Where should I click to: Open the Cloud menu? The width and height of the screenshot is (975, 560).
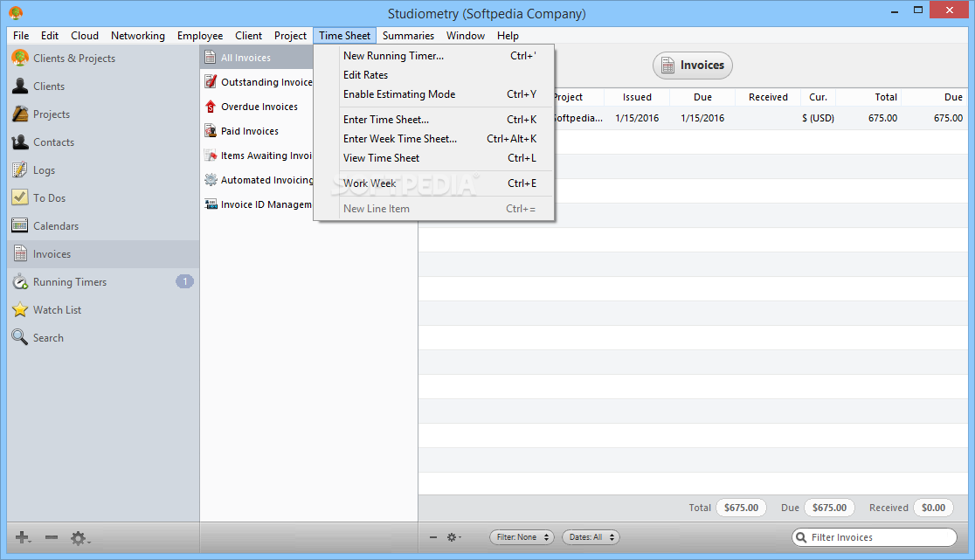coord(85,36)
